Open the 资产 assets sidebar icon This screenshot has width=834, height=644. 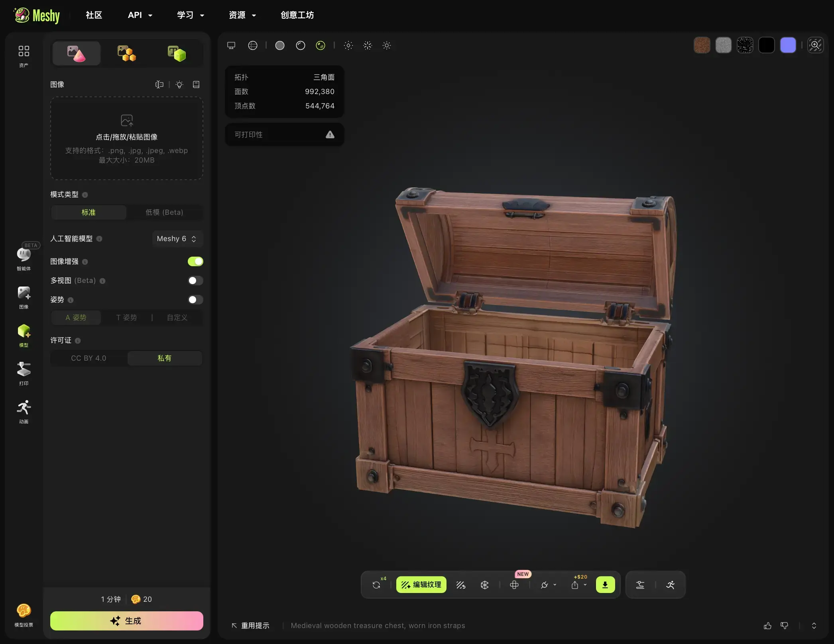(x=24, y=55)
